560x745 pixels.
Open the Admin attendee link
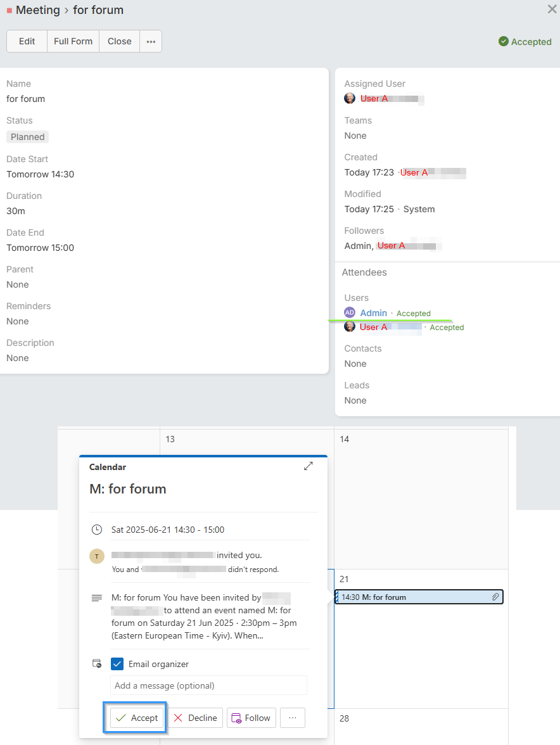[x=373, y=313]
